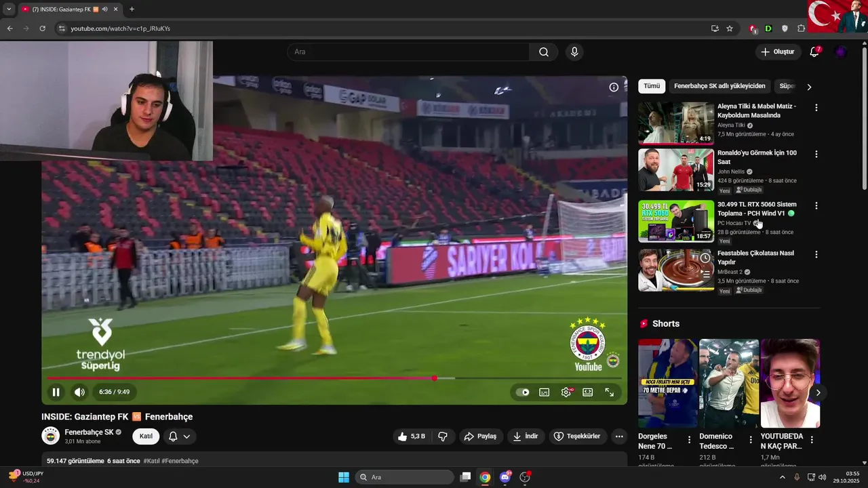This screenshot has width=868, height=488.
Task: Mute the tab via its speaker icon
Action: click(104, 9)
